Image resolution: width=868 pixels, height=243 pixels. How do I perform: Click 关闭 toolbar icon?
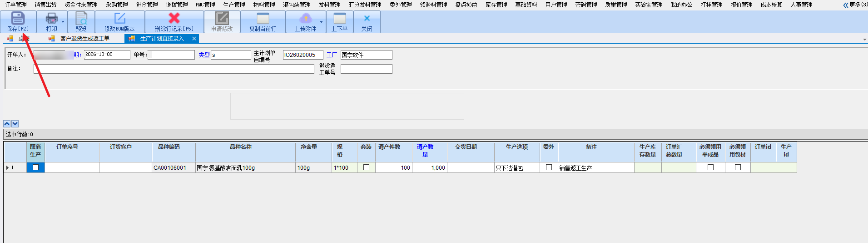[x=367, y=22]
